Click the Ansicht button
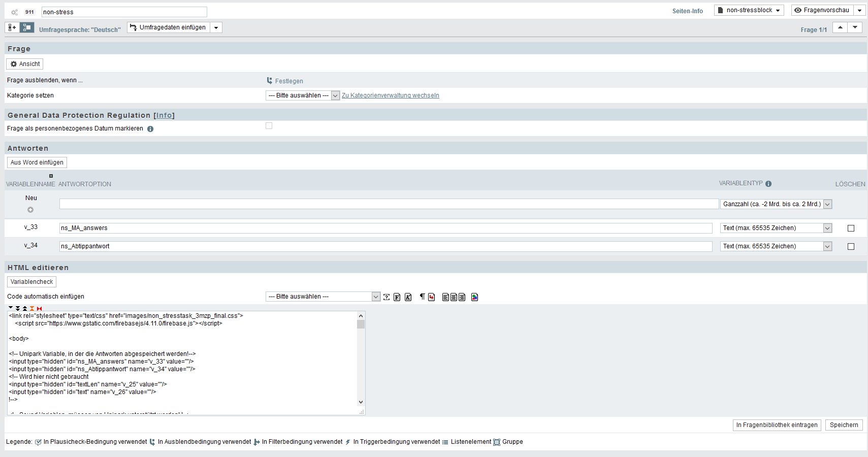 tap(25, 64)
